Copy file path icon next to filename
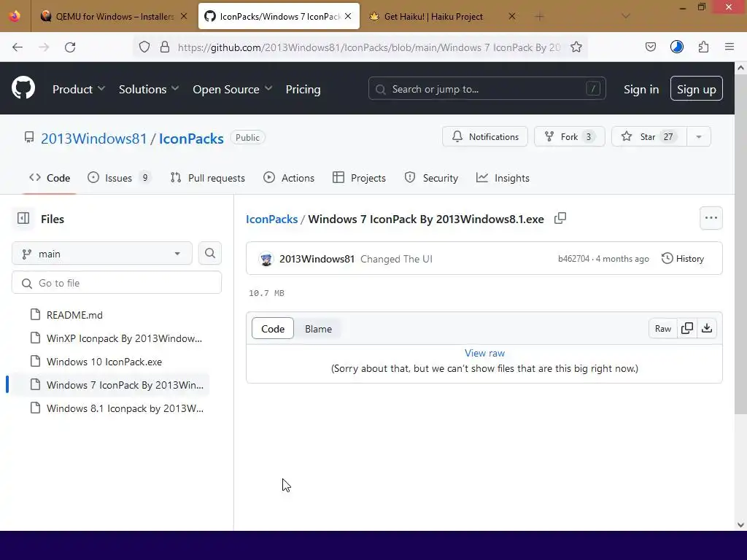Viewport: 747px width, 560px height. click(560, 219)
